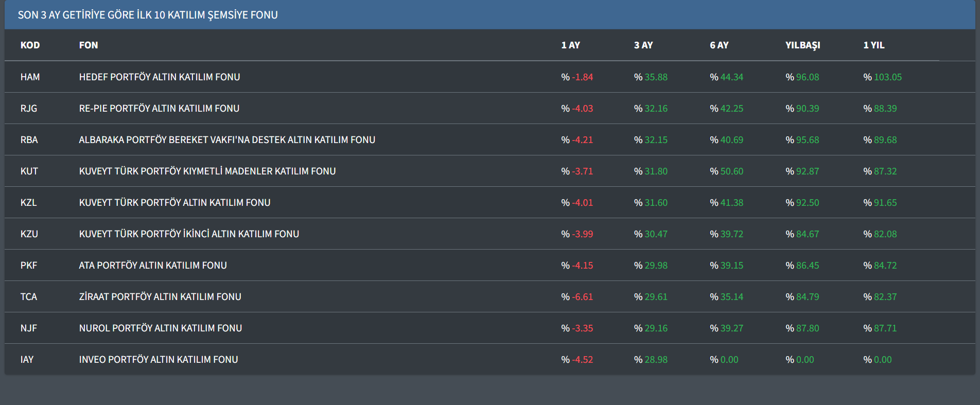This screenshot has height=405, width=980.
Task: Open Kuveyt Türk İkinci Altın Katılım Fonu
Action: (189, 234)
